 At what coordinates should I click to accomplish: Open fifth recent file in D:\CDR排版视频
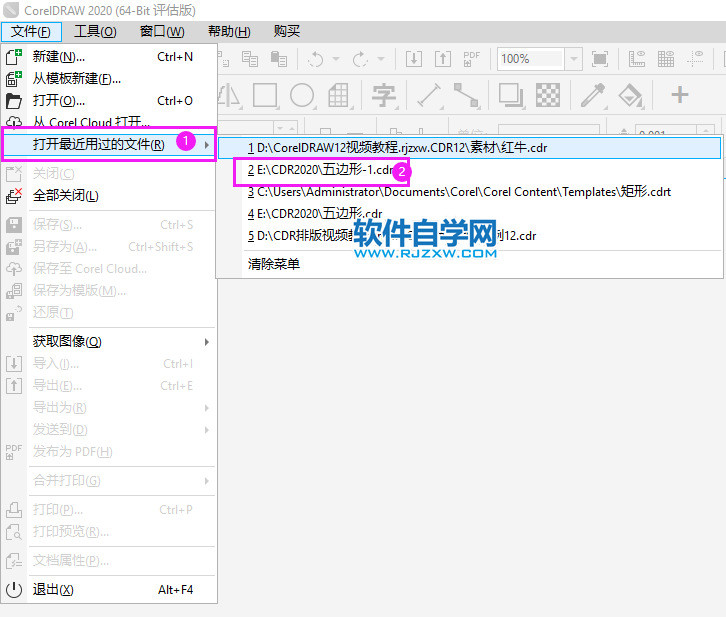tap(469, 236)
